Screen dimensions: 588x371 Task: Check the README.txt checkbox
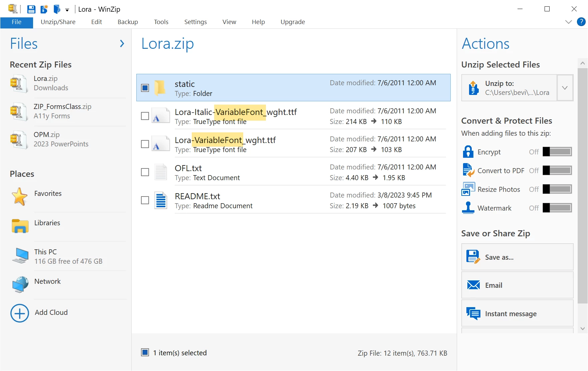(x=145, y=200)
